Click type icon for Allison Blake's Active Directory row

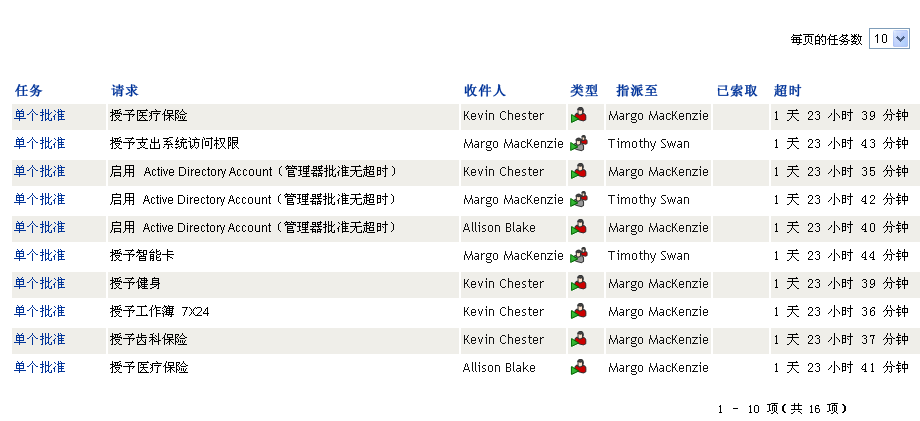tap(579, 228)
